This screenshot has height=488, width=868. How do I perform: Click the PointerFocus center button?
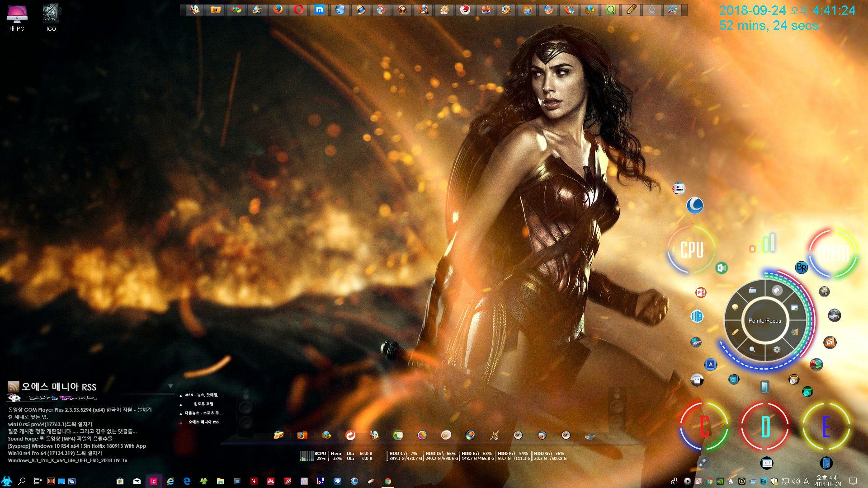[764, 320]
